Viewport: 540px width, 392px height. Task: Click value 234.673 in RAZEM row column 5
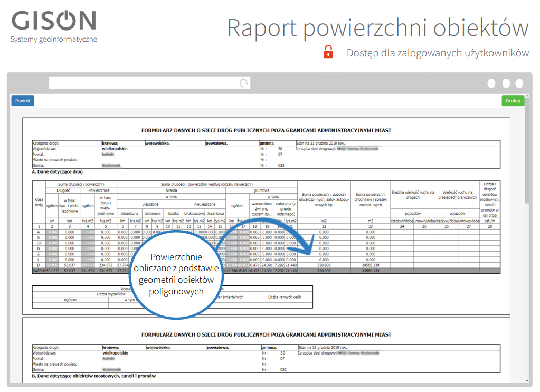click(x=106, y=271)
